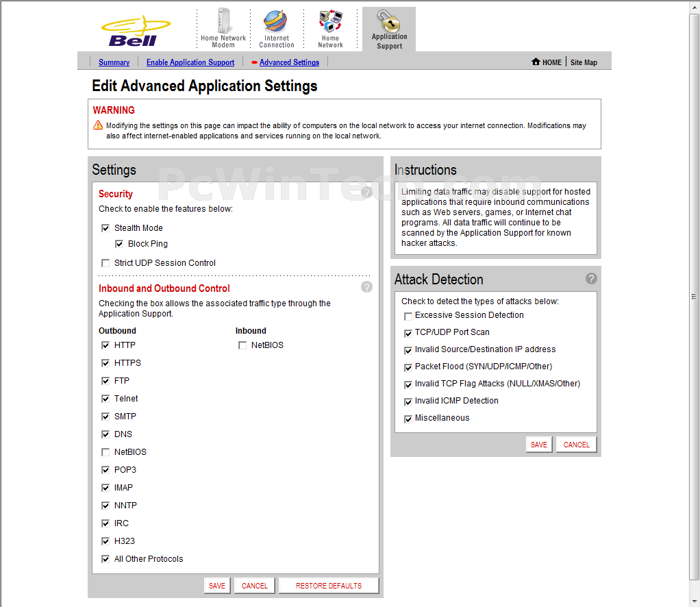700x607 pixels.
Task: Click the red "WARNING" label
Action: tap(114, 110)
